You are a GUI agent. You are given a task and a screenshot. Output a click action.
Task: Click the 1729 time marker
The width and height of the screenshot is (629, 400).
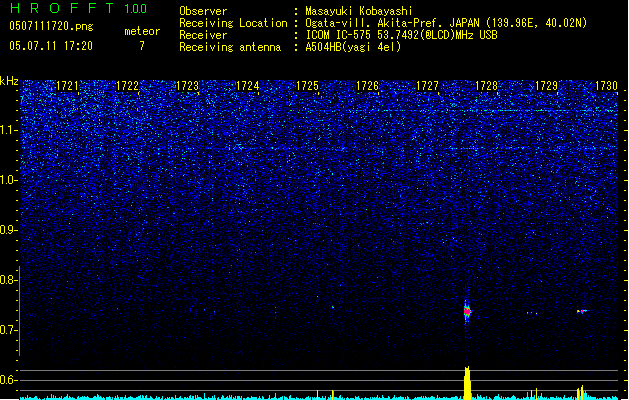click(x=547, y=86)
